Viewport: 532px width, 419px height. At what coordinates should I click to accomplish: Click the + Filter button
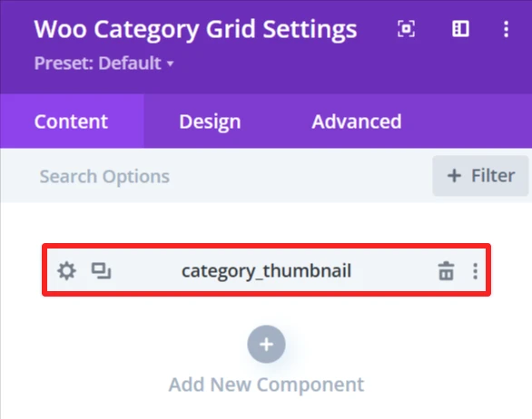coord(480,176)
